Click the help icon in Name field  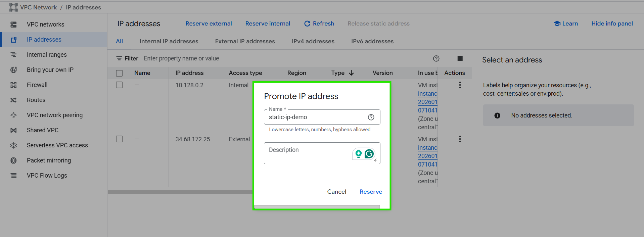coord(371,117)
